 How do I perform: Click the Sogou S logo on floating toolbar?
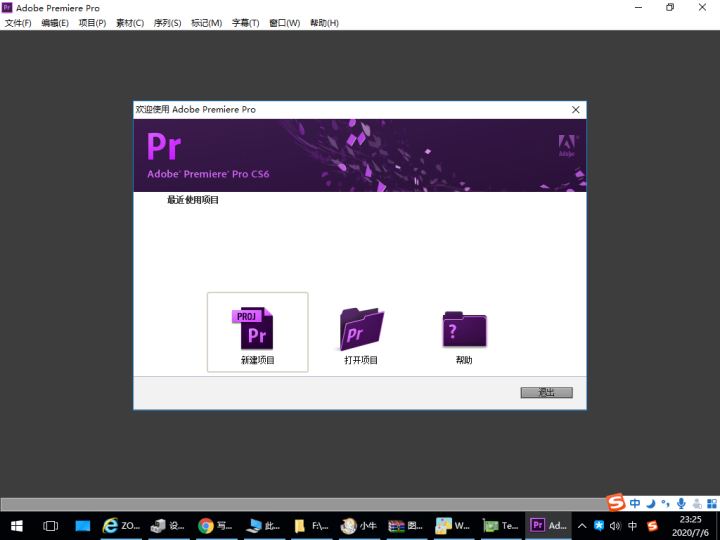coord(616,502)
